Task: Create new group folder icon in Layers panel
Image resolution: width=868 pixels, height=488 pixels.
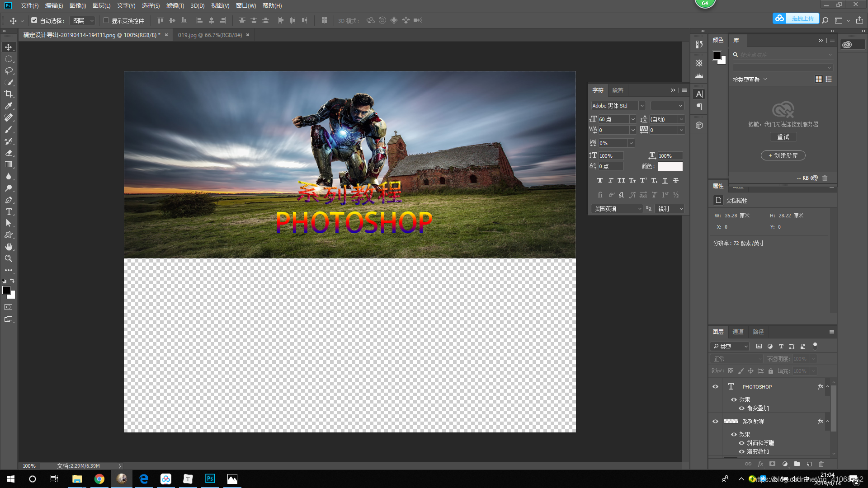Action: [797, 464]
